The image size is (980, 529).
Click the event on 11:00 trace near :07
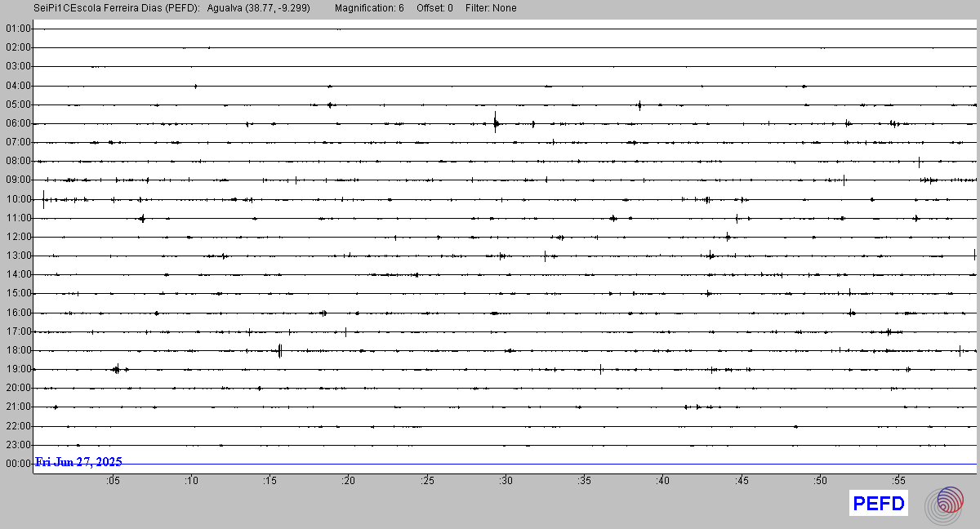(x=142, y=218)
